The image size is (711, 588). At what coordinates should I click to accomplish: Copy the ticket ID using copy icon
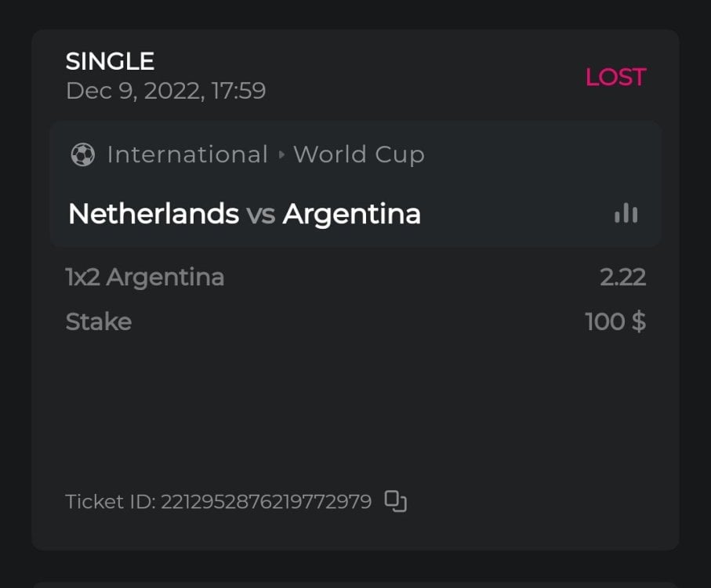396,501
